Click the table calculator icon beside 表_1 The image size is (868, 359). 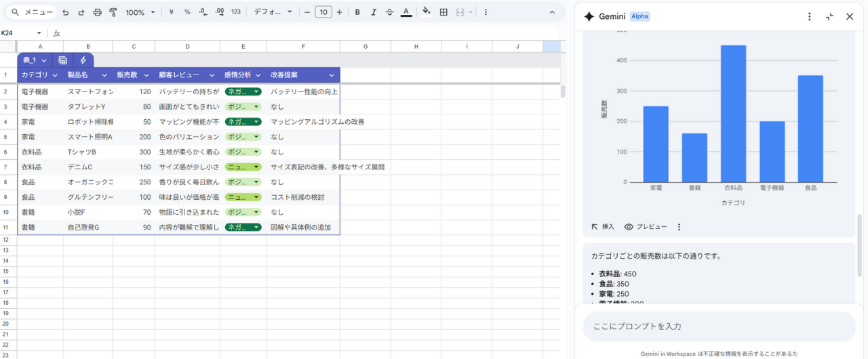[63, 60]
